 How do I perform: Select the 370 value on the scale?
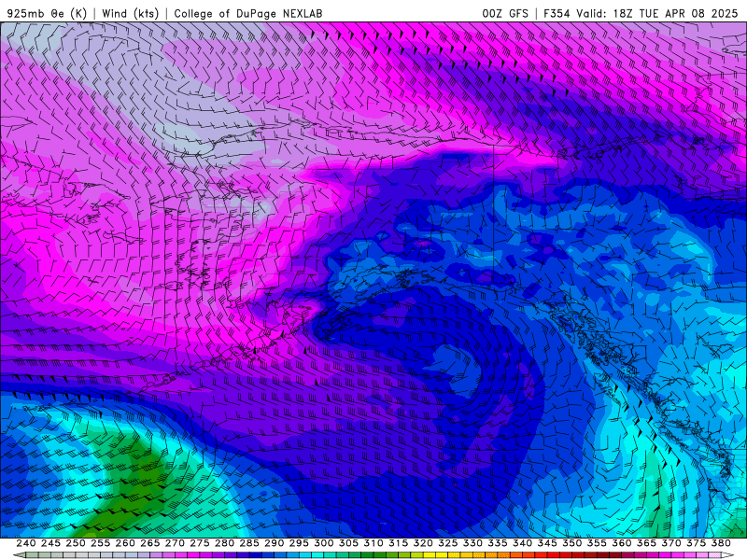click(671, 543)
